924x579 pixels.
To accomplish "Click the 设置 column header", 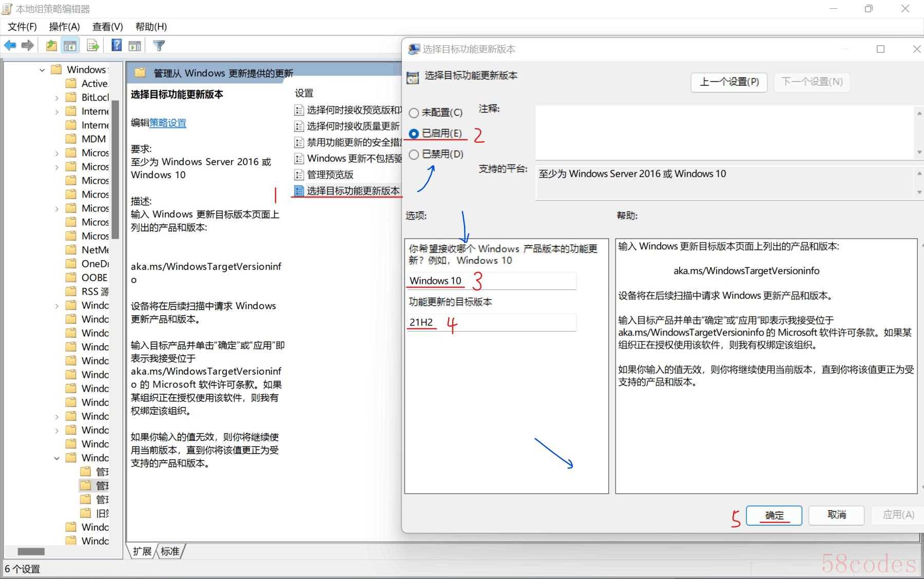I will pos(304,93).
